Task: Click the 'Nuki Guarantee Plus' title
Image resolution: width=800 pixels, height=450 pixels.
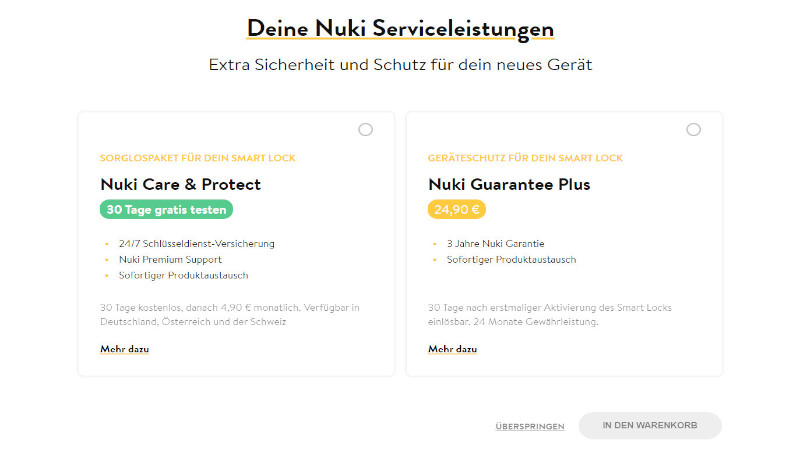Action: (x=509, y=184)
